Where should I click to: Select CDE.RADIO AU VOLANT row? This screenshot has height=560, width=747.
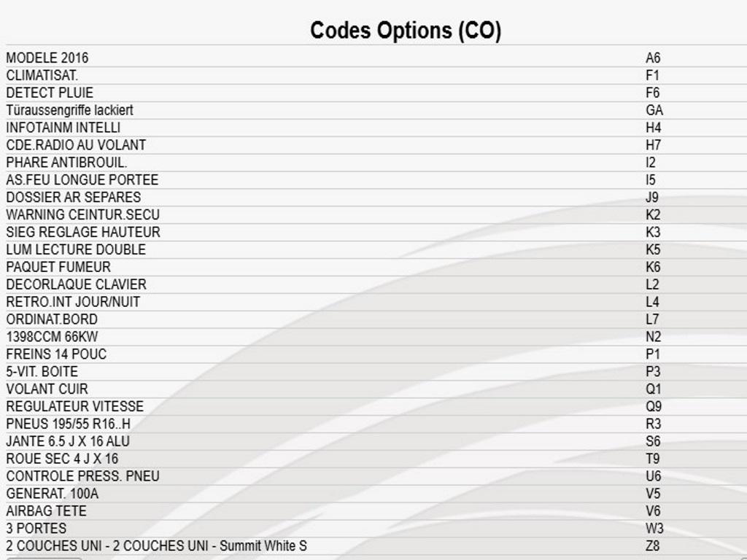[373, 145]
